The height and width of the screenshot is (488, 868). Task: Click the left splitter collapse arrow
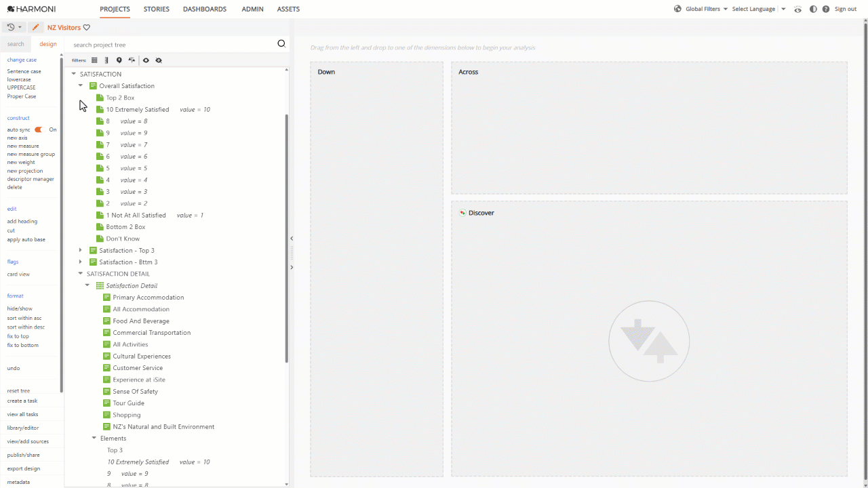[292, 239]
